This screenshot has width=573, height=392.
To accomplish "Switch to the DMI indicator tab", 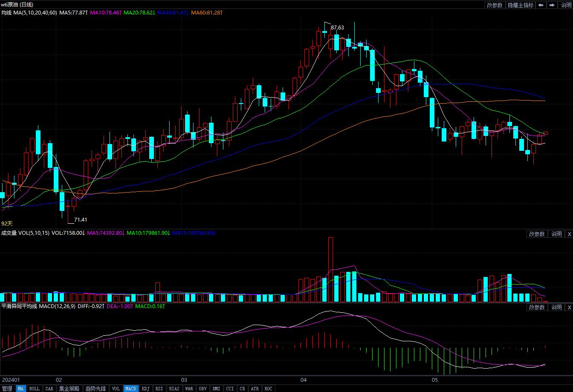I will click(217, 389).
